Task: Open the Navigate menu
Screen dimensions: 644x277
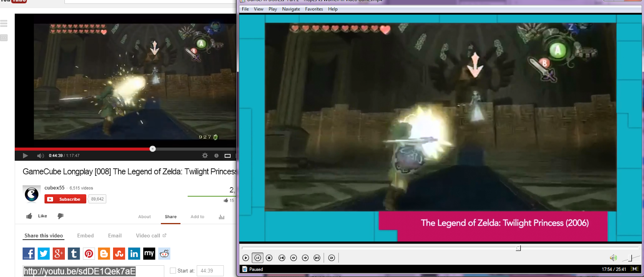Action: pyautogui.click(x=291, y=9)
